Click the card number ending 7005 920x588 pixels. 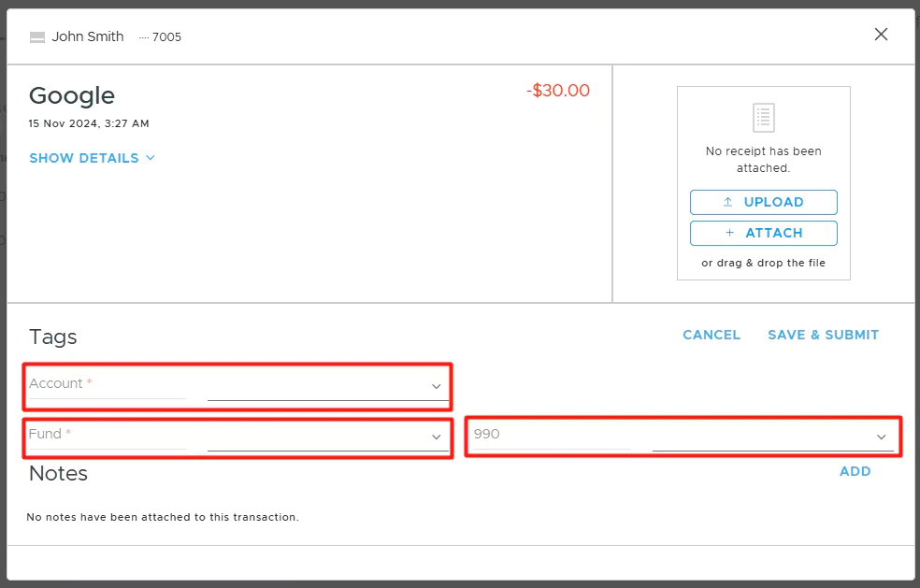click(160, 37)
